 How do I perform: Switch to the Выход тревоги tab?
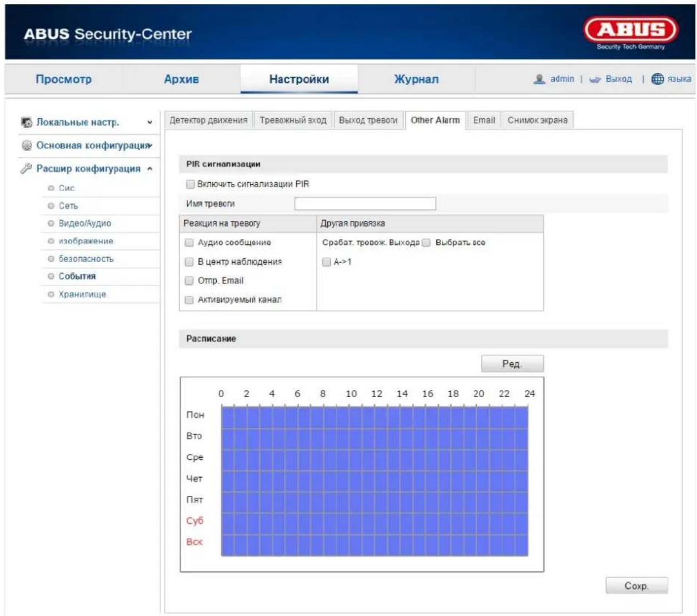(368, 120)
